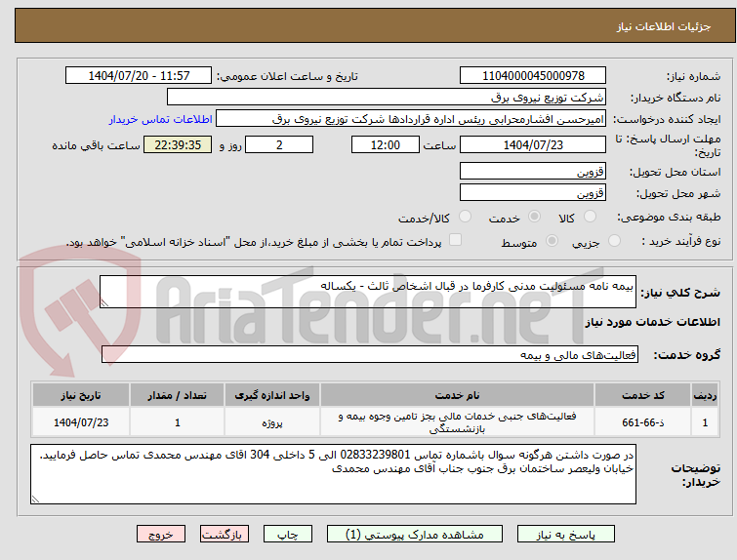The width and height of the screenshot is (737, 560).
Task: Open 'مشاهده مدارک پیوستی (1)' attachments
Action: 415,535
